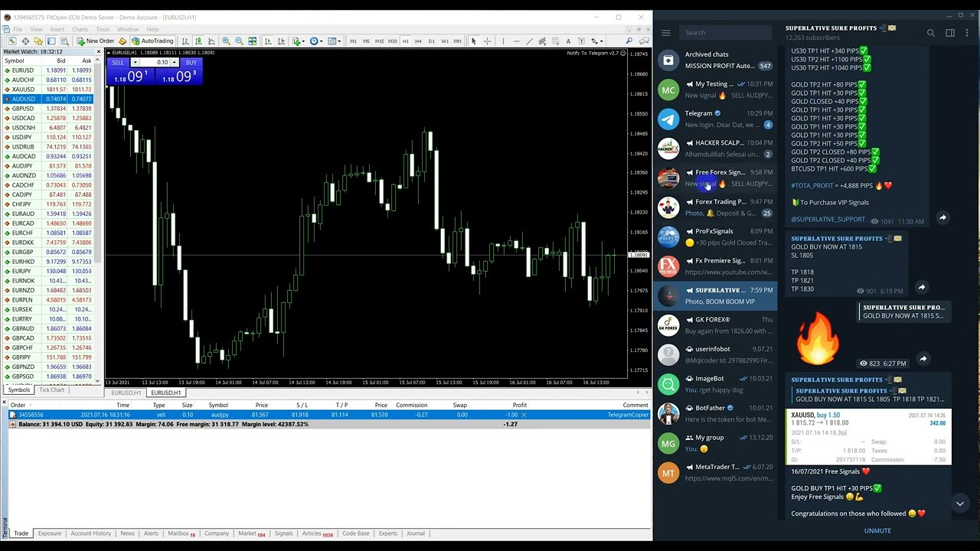
Task: Select the Text Label tool
Action: pos(581,41)
